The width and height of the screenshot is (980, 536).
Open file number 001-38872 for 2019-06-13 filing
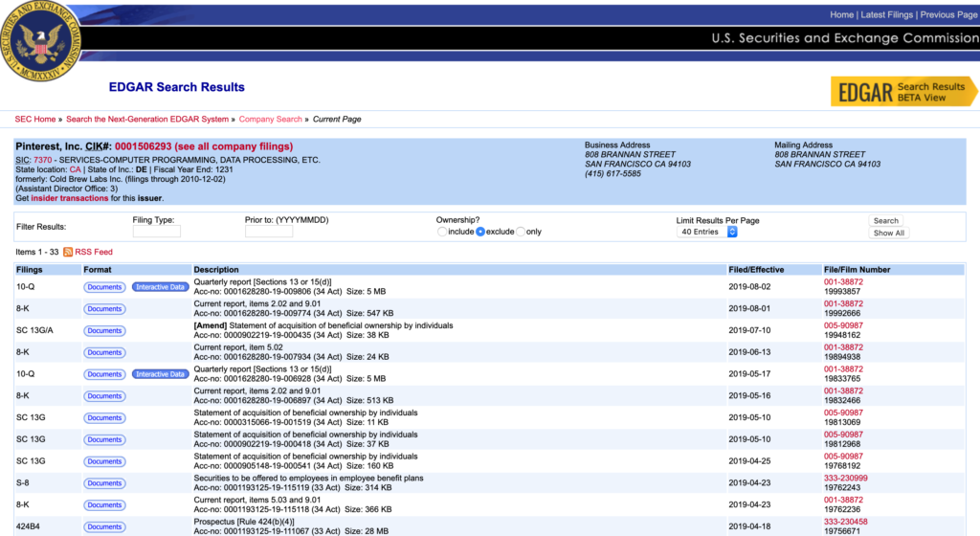(x=843, y=348)
